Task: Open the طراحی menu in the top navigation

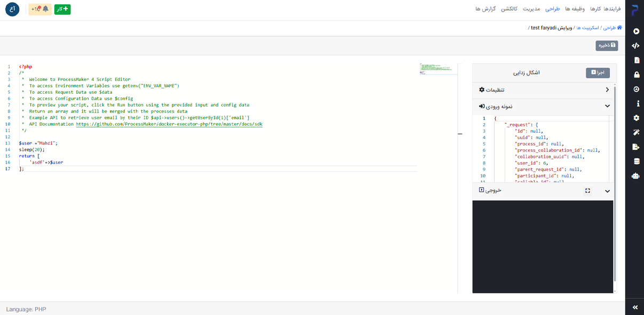Action: [552, 9]
